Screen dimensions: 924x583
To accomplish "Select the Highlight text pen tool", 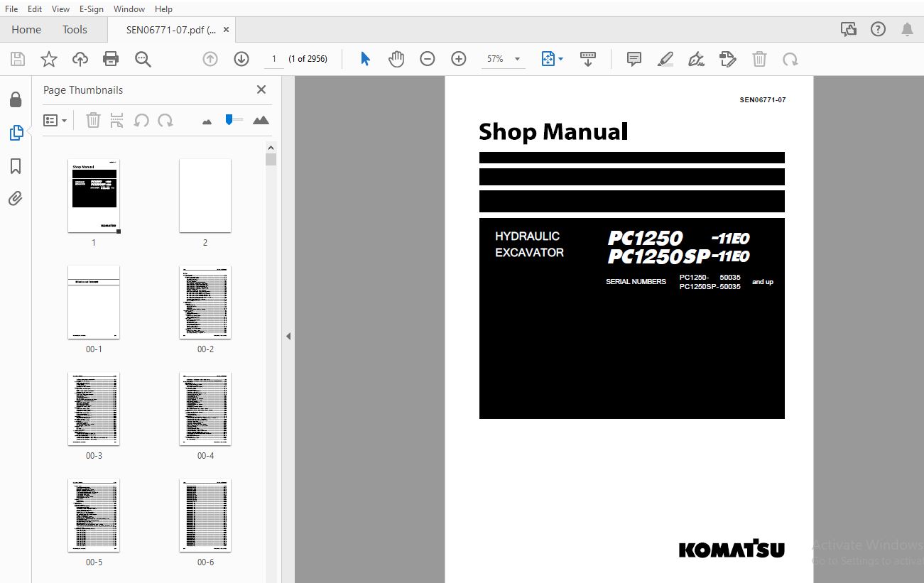I will tap(665, 59).
